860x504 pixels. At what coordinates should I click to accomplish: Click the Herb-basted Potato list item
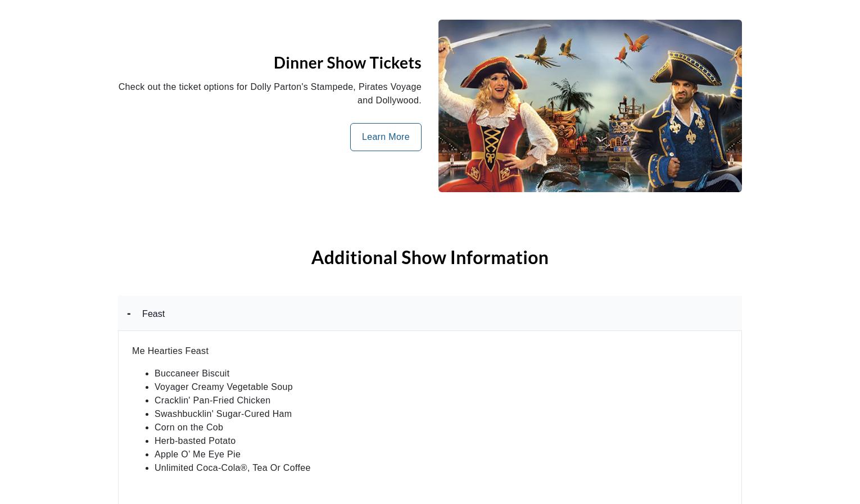(x=194, y=441)
